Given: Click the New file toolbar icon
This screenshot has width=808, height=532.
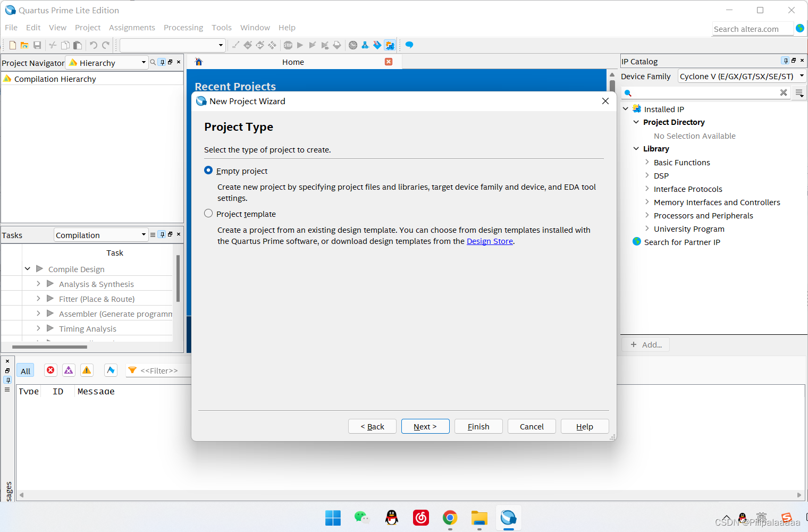Looking at the screenshot, I should pyautogui.click(x=13, y=45).
